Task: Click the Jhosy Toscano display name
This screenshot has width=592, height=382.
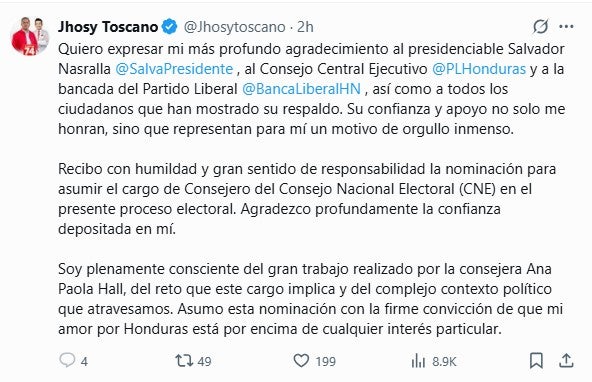Action: pos(108,27)
